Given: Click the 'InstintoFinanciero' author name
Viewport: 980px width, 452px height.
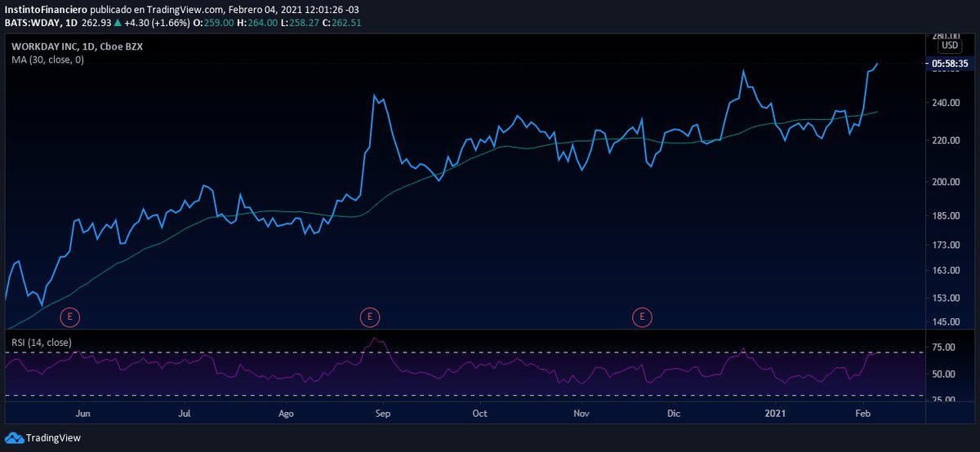Looking at the screenshot, I should (44, 8).
